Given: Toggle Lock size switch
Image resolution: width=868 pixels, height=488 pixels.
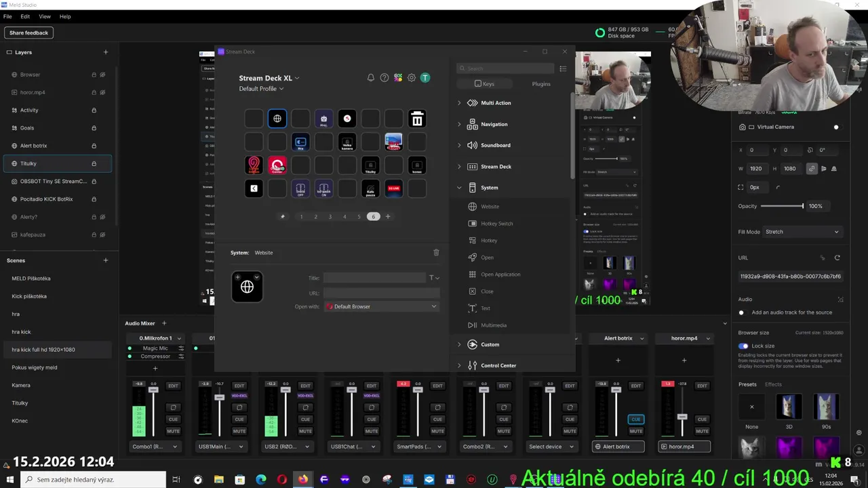Looking at the screenshot, I should (744, 346).
